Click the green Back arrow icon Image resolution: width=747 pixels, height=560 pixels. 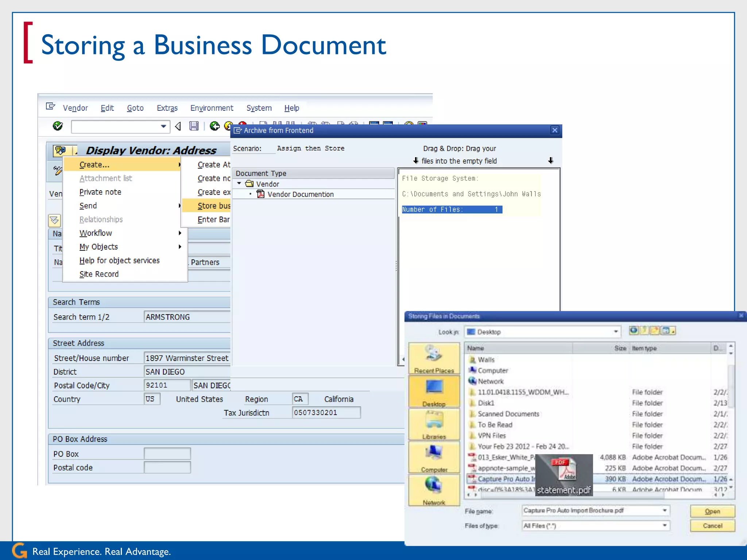tap(214, 126)
